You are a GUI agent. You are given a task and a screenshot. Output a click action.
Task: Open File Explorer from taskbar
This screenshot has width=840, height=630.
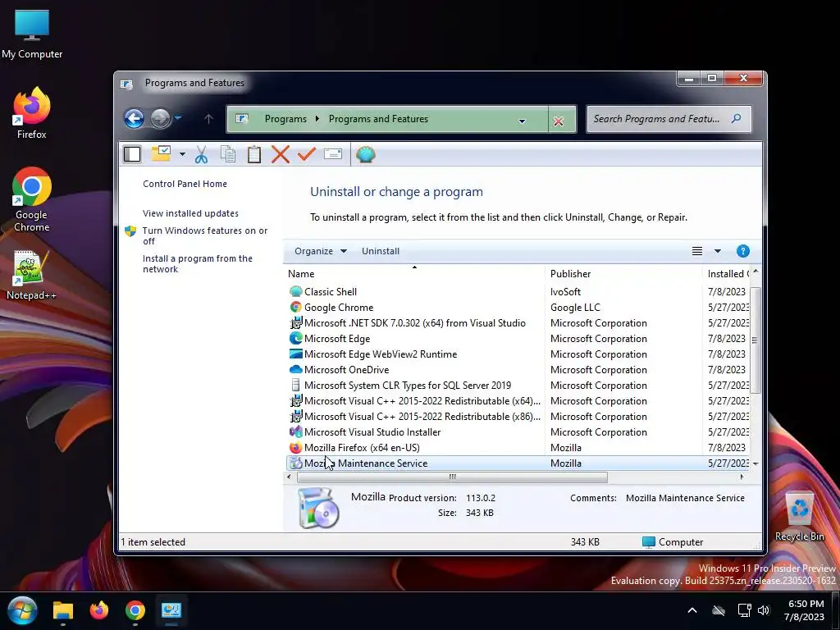62,610
